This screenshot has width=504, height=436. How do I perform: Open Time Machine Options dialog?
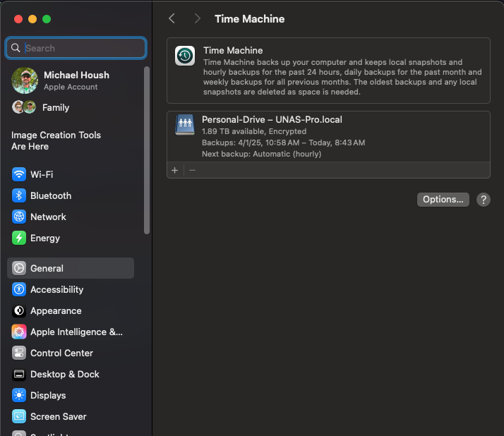[x=443, y=200]
